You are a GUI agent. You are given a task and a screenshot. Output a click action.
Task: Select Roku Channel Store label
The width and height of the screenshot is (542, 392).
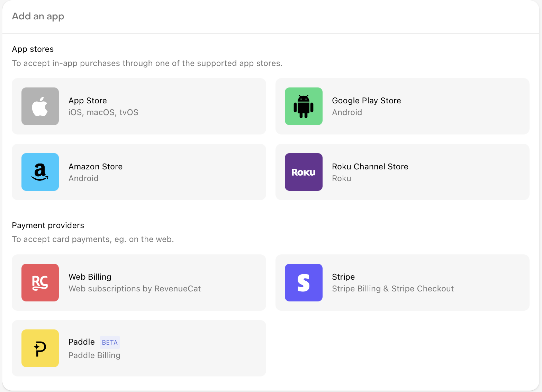(370, 167)
